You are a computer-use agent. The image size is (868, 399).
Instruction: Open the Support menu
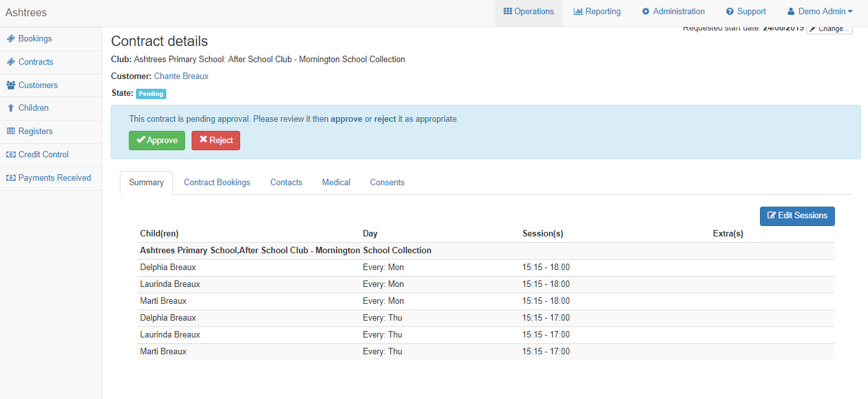tap(746, 12)
